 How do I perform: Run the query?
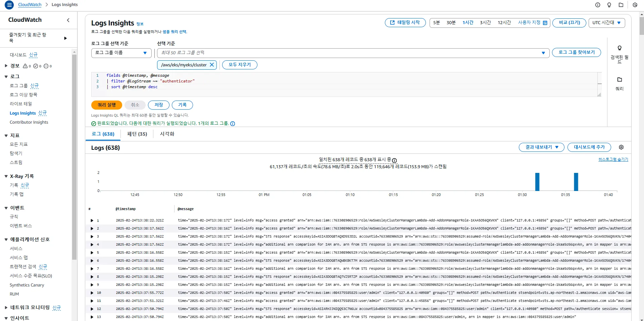(x=107, y=105)
